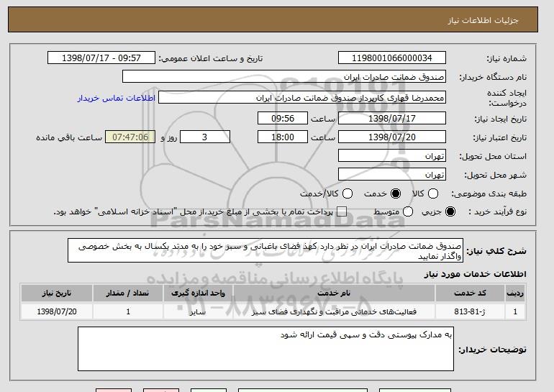554x392 pixels.
Task: Click the remaining days field showing 3
Action: point(205,137)
